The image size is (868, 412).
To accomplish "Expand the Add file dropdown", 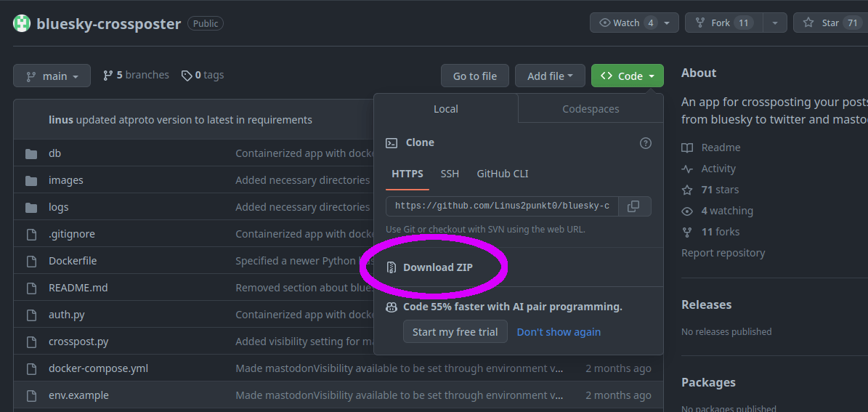I will (550, 76).
